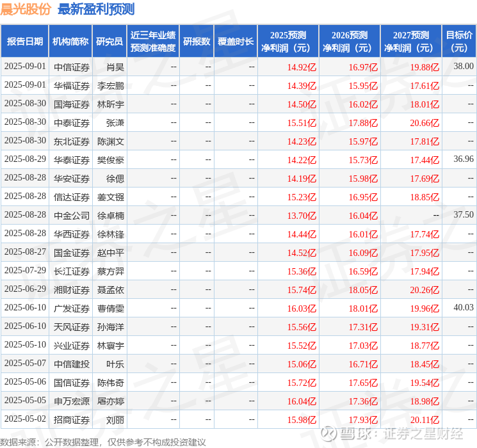This screenshot has height=448, width=477.
Task: Select the 广发证券 institution cell
Action: (x=72, y=308)
